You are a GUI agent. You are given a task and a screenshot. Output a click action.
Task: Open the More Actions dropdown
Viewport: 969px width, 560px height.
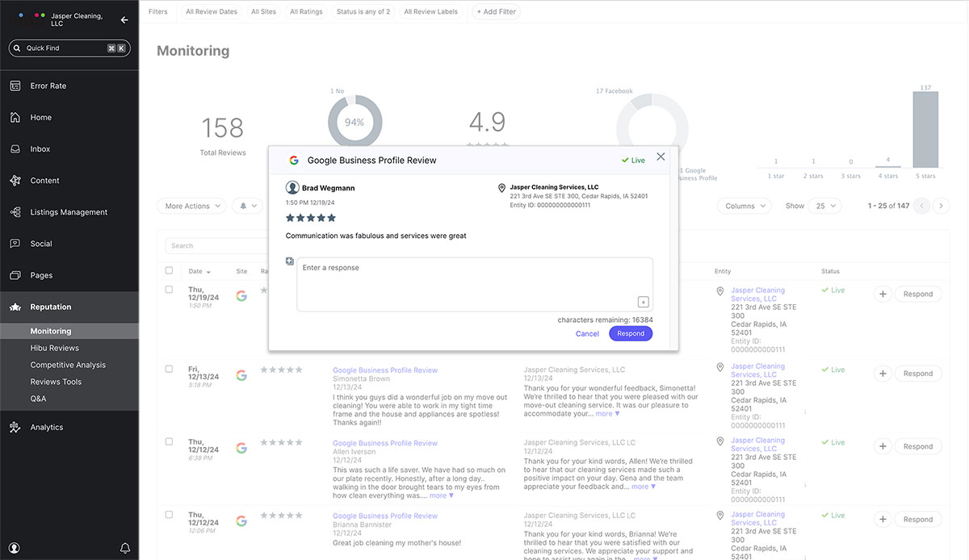coord(191,206)
